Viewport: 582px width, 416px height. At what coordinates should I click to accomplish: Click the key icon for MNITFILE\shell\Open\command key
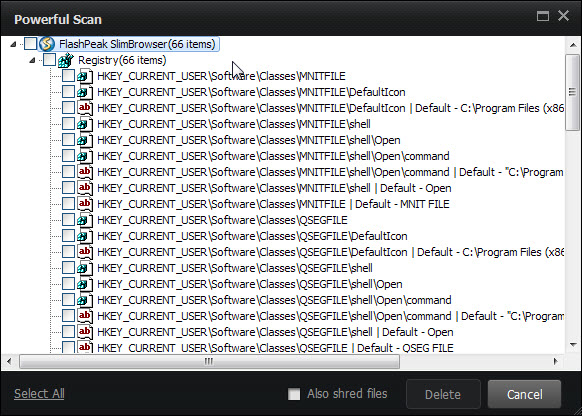coord(85,156)
